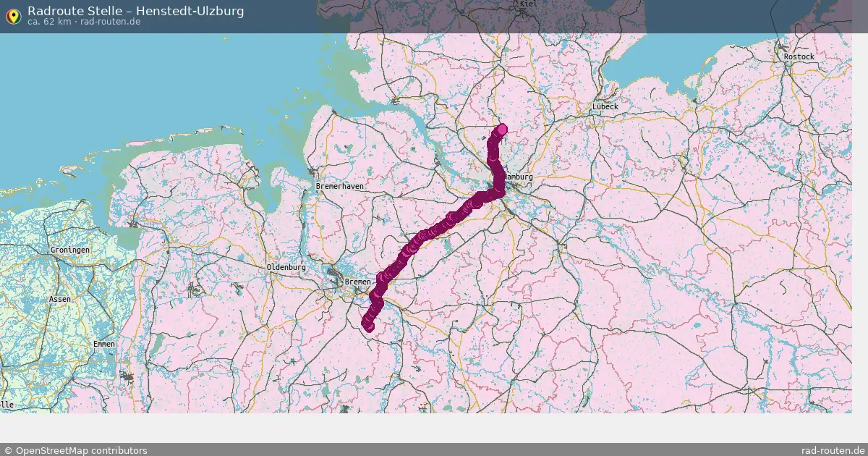
Task: Click the map pin logo icon
Action: coord(13,16)
